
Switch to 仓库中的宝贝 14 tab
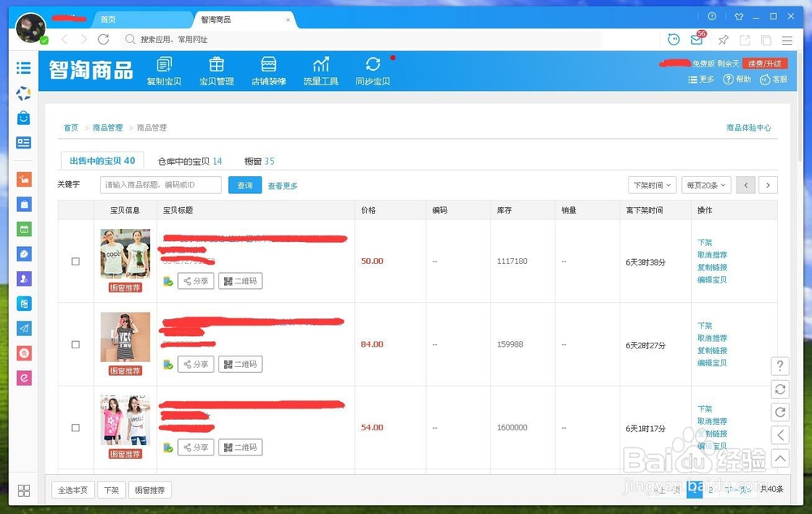pyautogui.click(x=189, y=162)
